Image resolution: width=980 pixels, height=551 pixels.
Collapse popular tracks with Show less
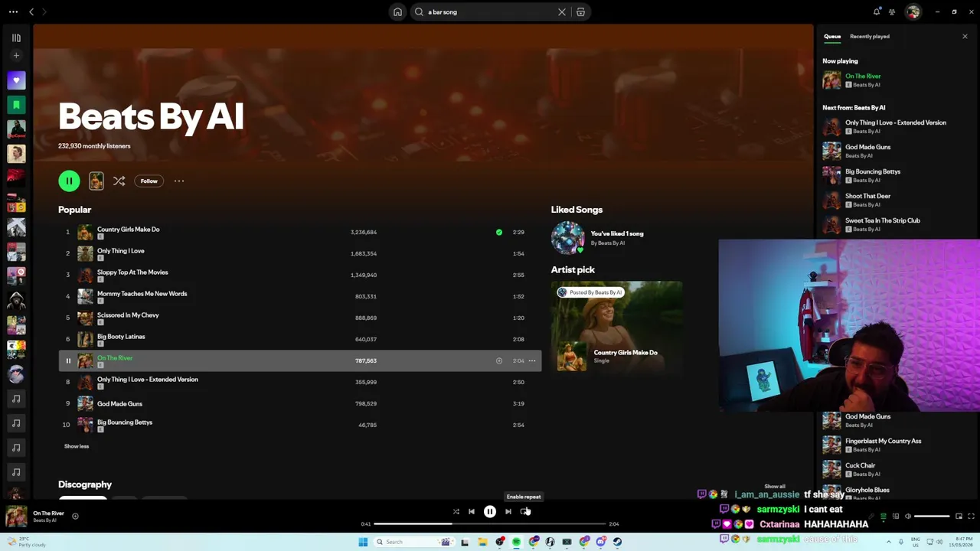(77, 446)
